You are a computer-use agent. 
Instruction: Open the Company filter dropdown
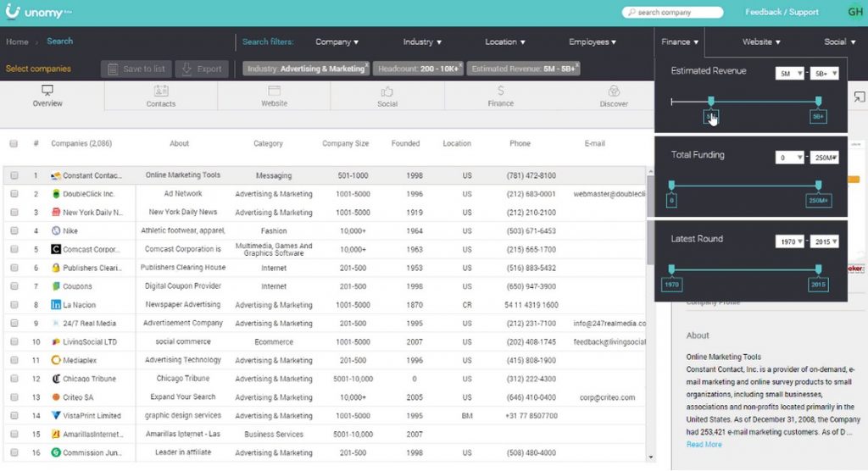point(337,42)
